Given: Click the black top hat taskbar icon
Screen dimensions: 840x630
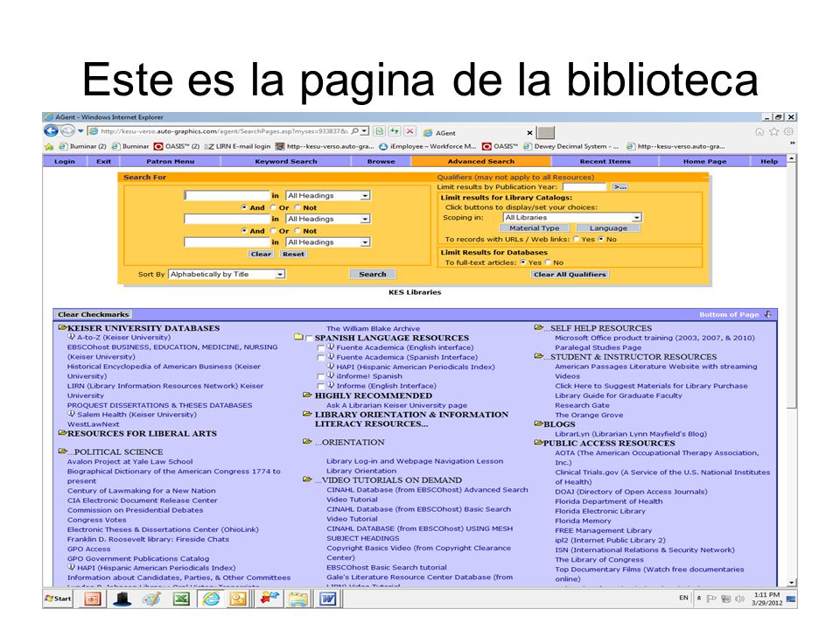Looking at the screenshot, I should [x=122, y=598].
